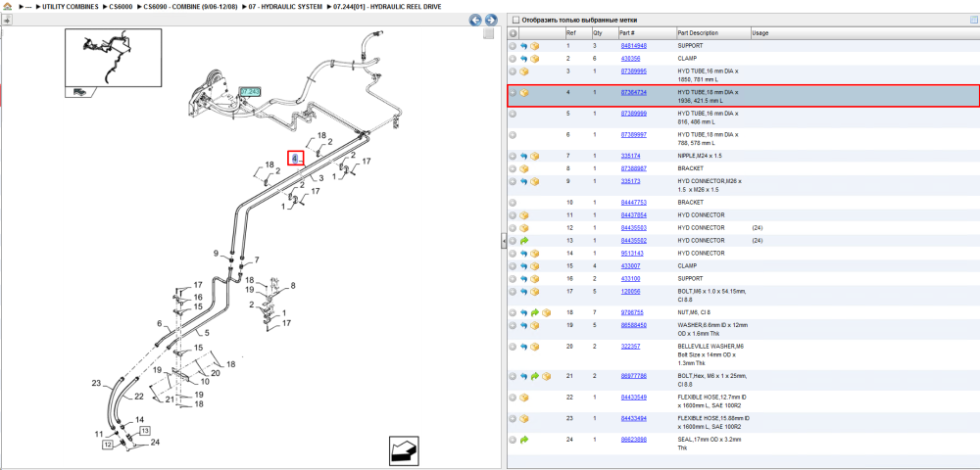Go to next illustration with forward arrow
980x470 pixels.
coord(491,20)
